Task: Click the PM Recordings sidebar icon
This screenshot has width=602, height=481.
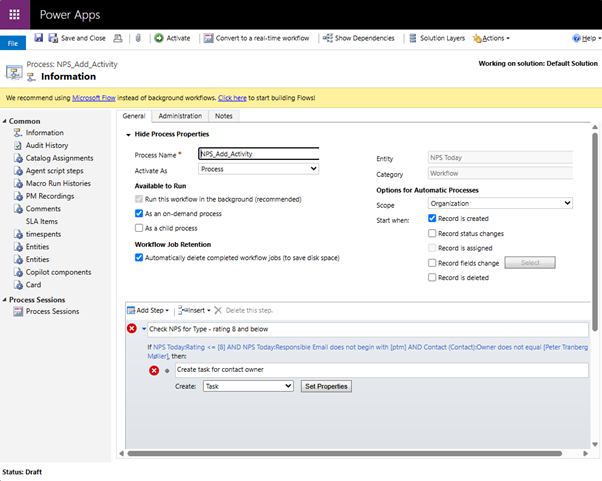Action: click(18, 196)
